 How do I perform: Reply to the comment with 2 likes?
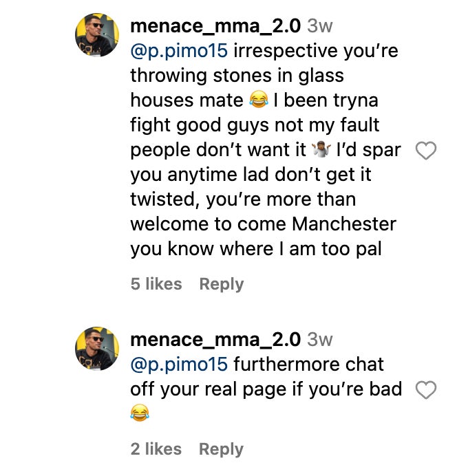pos(221,449)
